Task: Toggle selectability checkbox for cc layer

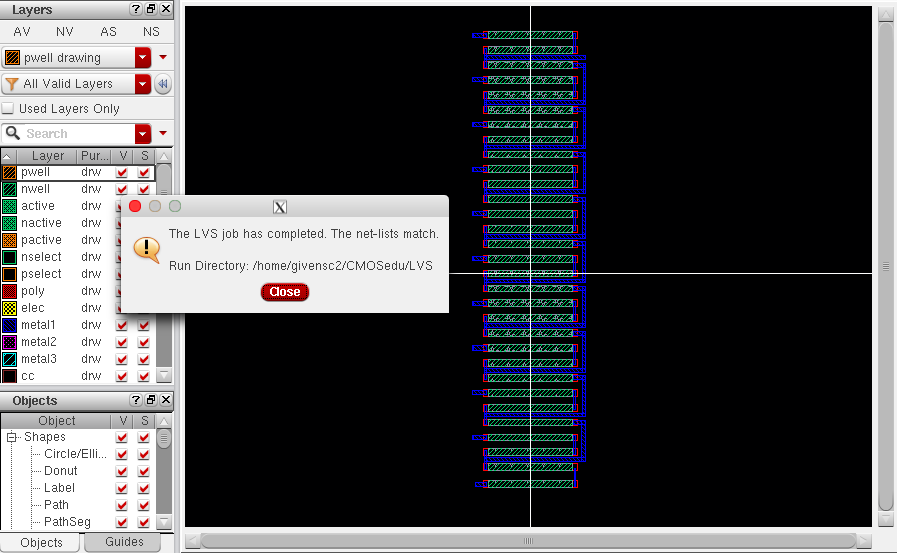Action: pyautogui.click(x=144, y=376)
